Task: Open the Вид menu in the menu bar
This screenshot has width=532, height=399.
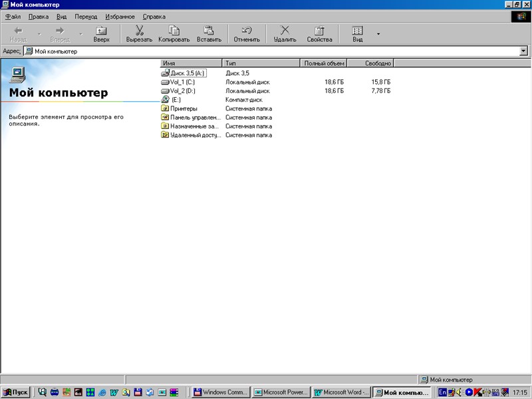Action: click(61, 17)
